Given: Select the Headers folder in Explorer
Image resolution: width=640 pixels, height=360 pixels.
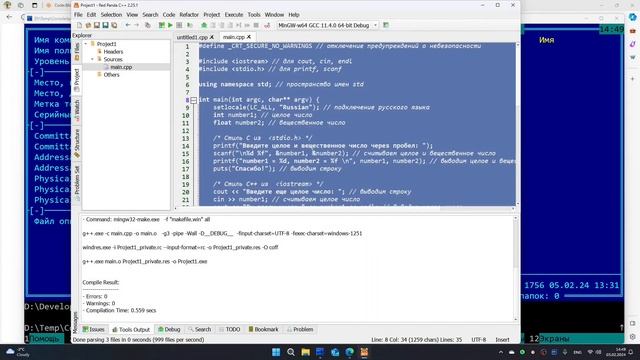Looking at the screenshot, I should 113,51.
